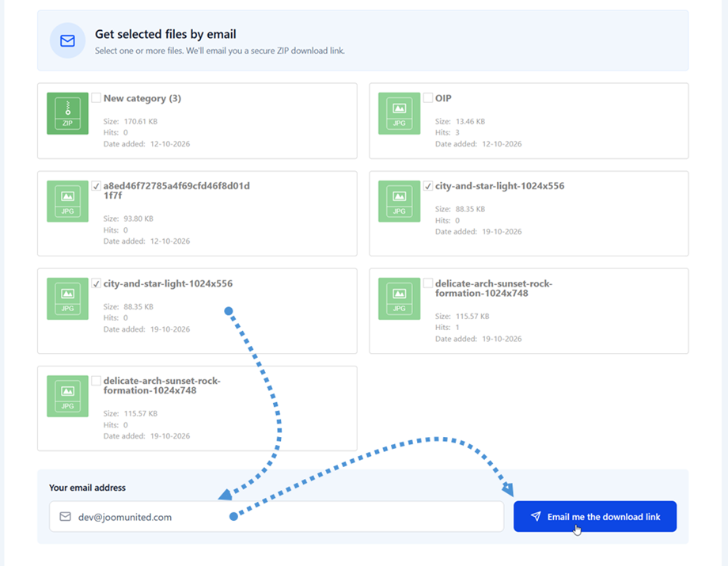Click the Date added 12-10-2026 under OIP
Image resolution: width=728 pixels, height=566 pixels.
point(478,144)
